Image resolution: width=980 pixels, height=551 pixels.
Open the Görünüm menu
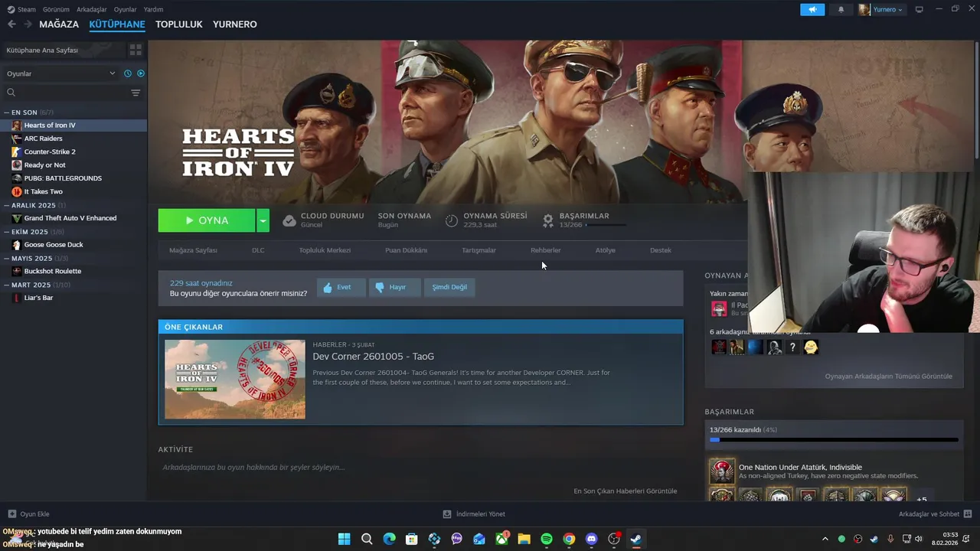(x=56, y=9)
